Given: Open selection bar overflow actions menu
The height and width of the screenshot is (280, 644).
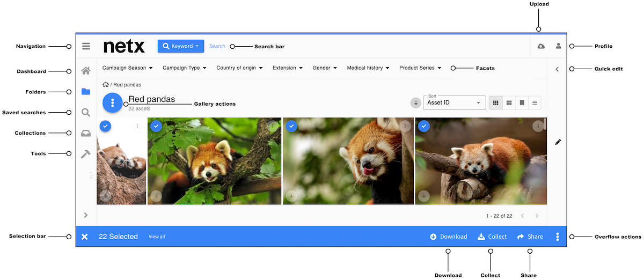Looking at the screenshot, I should pos(558,237).
